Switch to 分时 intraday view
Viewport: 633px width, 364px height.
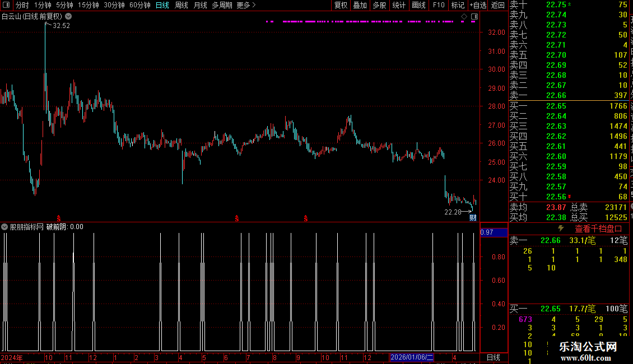[22, 5]
